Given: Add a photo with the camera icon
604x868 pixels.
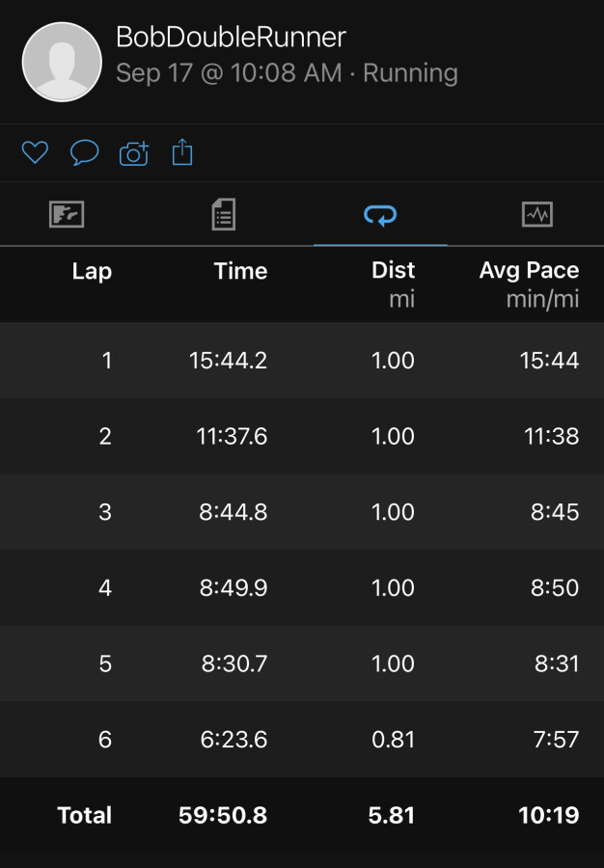Looking at the screenshot, I should pos(134,153).
